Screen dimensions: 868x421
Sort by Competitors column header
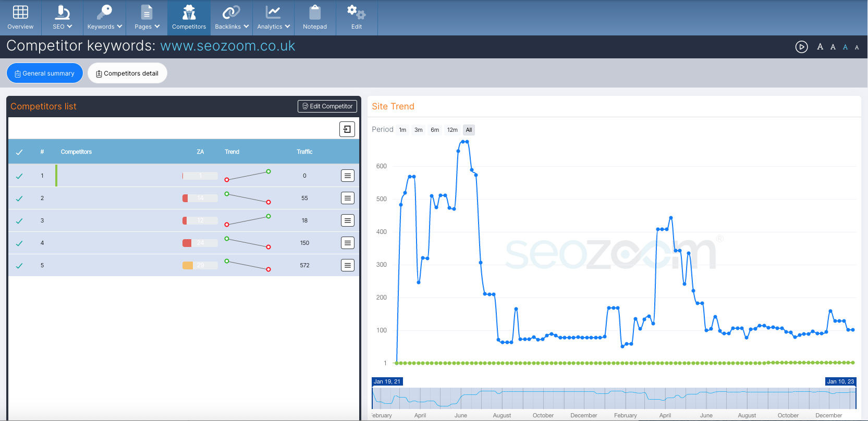76,152
